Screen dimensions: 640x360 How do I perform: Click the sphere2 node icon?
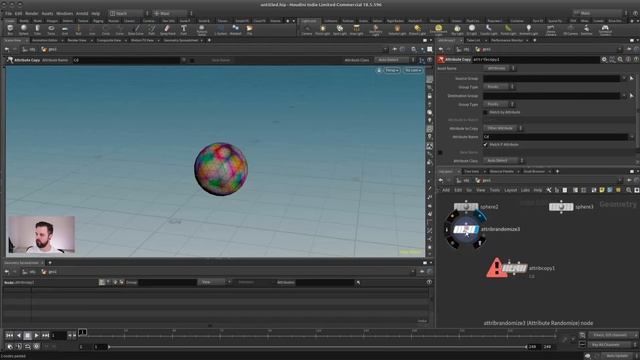point(466,207)
